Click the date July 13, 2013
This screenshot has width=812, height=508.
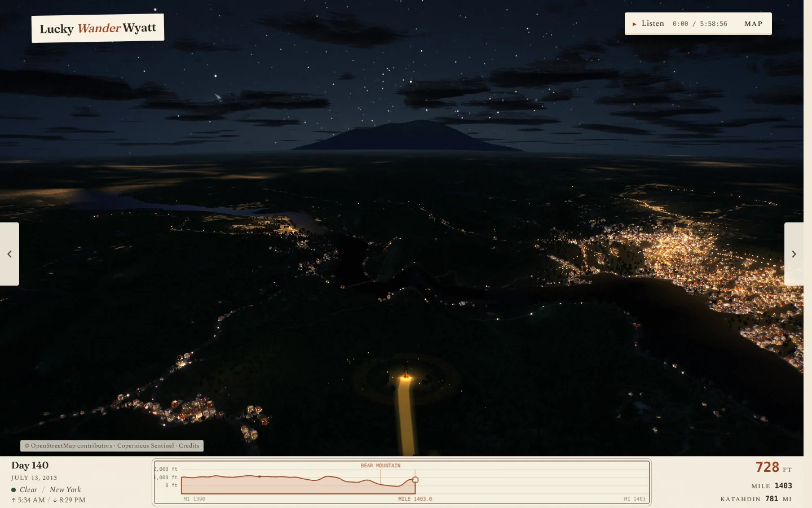pos(34,478)
